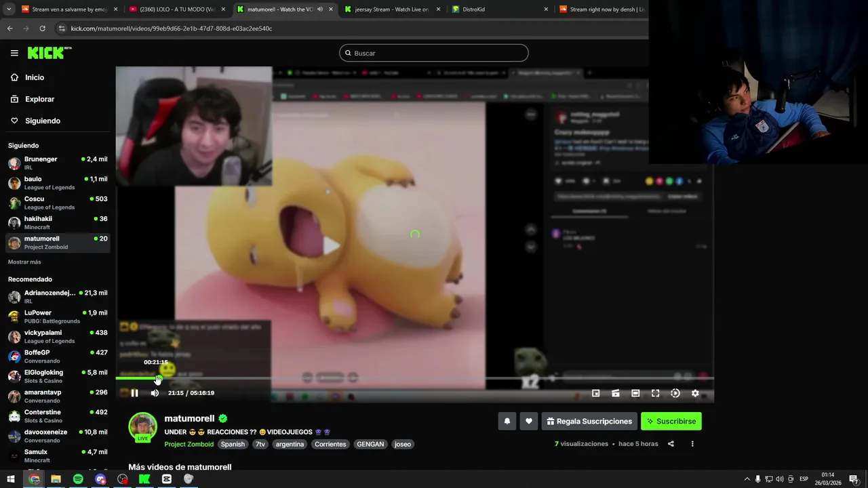Mute the video player volume
868x488 pixels.
[155, 393]
